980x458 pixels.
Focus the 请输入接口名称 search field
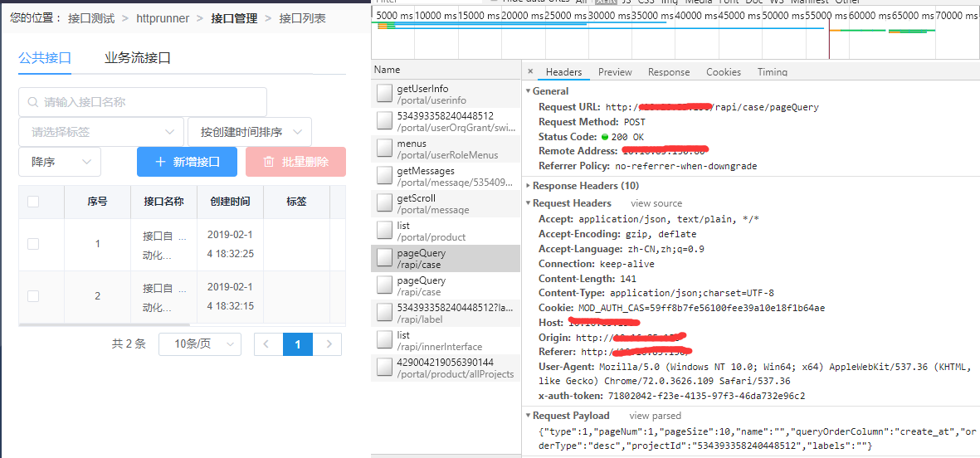[x=143, y=102]
